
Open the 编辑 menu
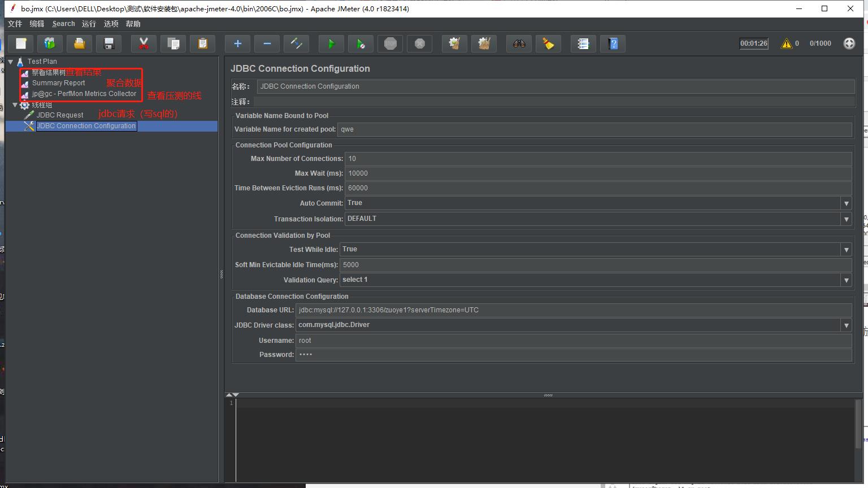[37, 24]
